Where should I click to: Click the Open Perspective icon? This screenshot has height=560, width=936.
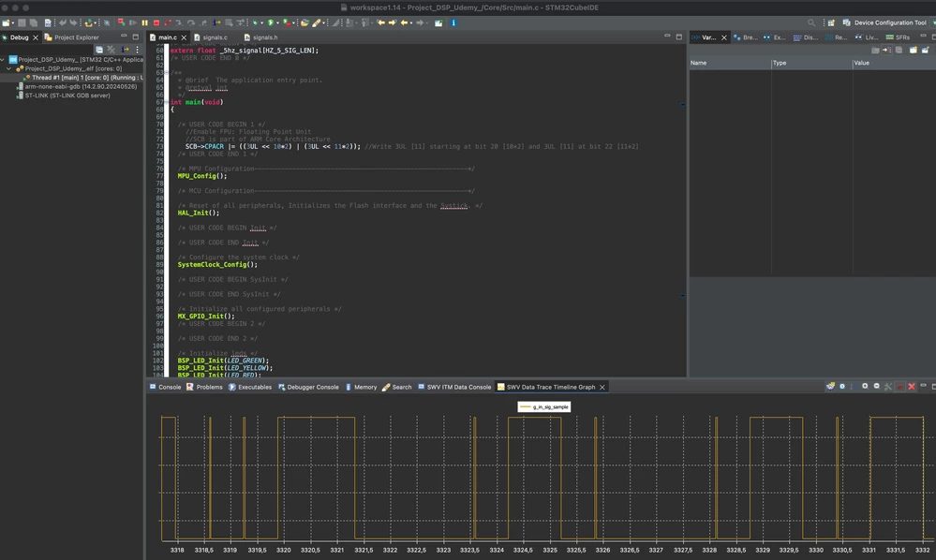coord(831,22)
